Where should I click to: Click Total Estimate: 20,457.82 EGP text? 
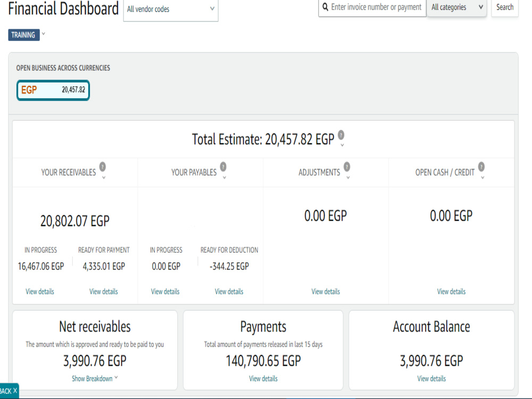click(263, 139)
